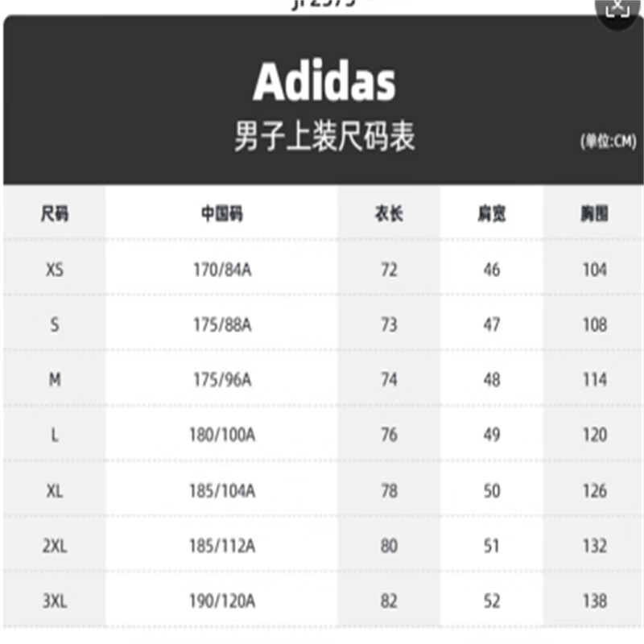The width and height of the screenshot is (644, 644).
Task: Click the shoulder width value 47
Action: point(492,325)
